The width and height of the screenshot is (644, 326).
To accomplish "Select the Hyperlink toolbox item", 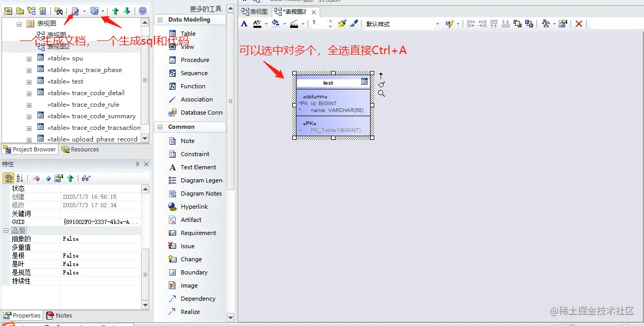I will click(194, 207).
